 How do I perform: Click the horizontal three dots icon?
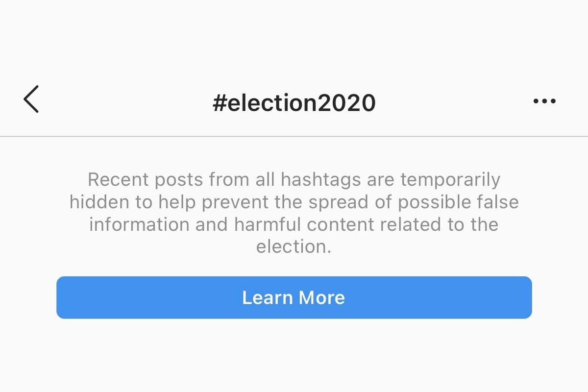[x=544, y=101]
